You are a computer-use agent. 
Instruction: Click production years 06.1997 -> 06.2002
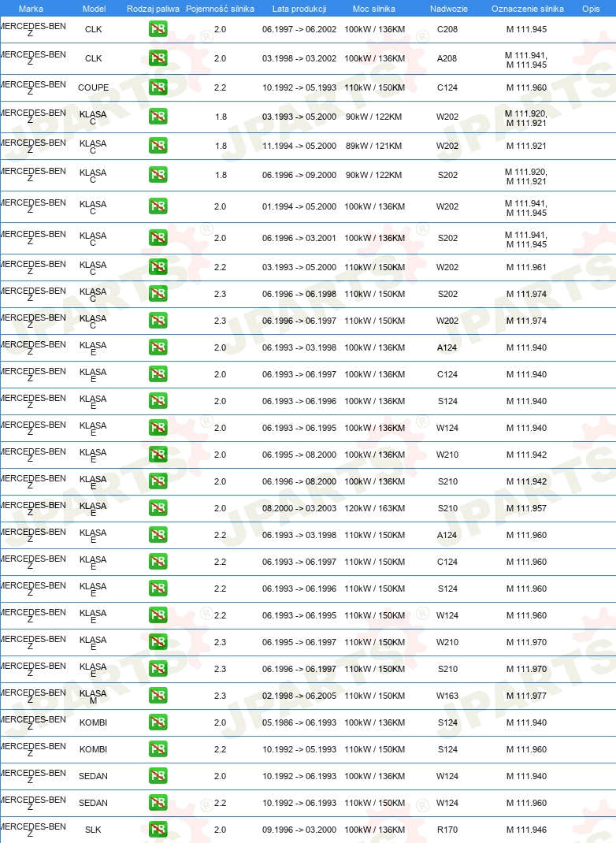point(299,29)
